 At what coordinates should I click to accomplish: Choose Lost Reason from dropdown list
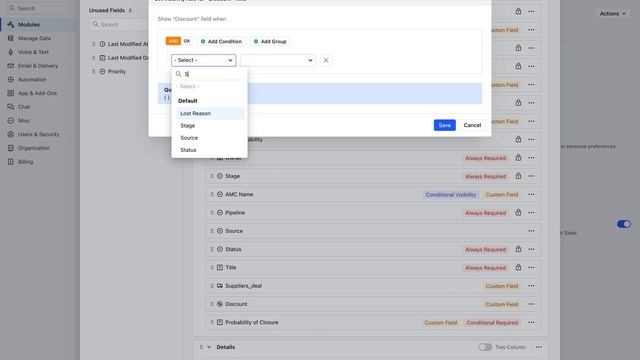210,113
